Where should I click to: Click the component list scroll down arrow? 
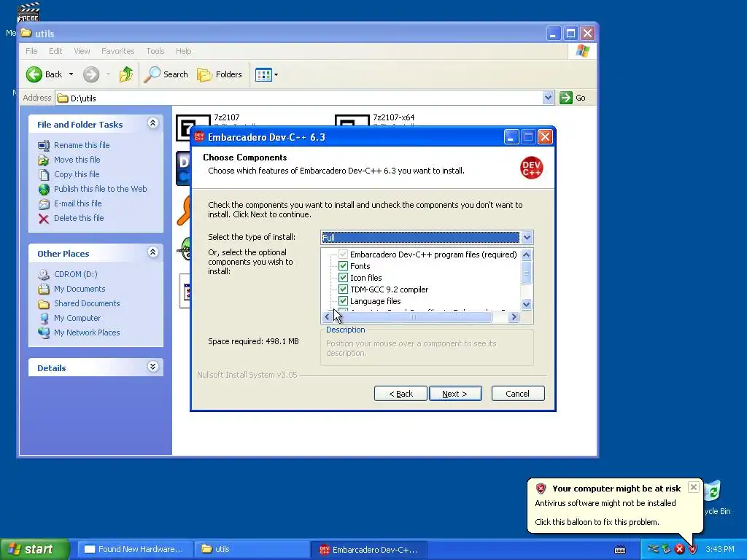pos(527,304)
